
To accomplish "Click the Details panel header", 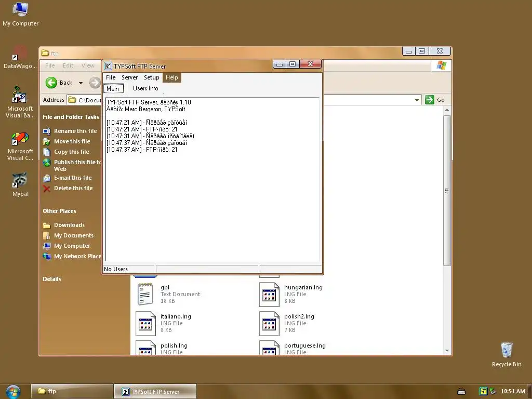I will click(52, 279).
